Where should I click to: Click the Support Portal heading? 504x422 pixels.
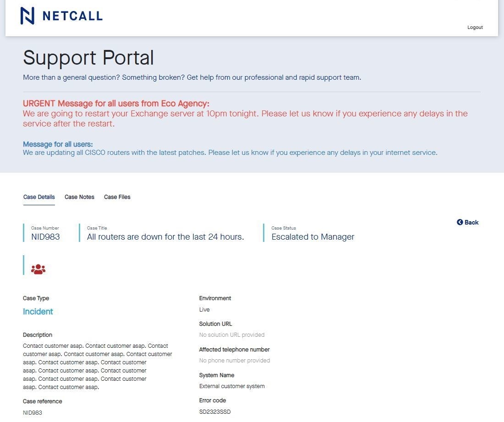tap(88, 58)
